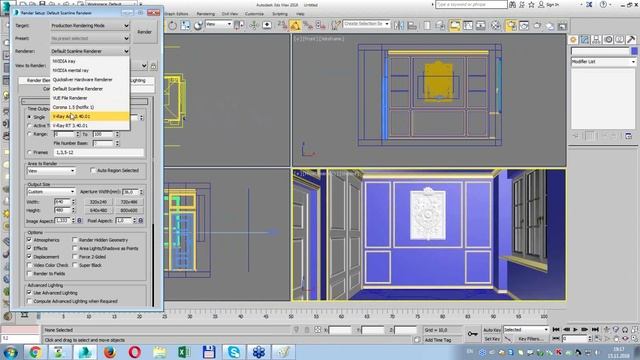Open Create Selection Set dropdown

point(367,24)
